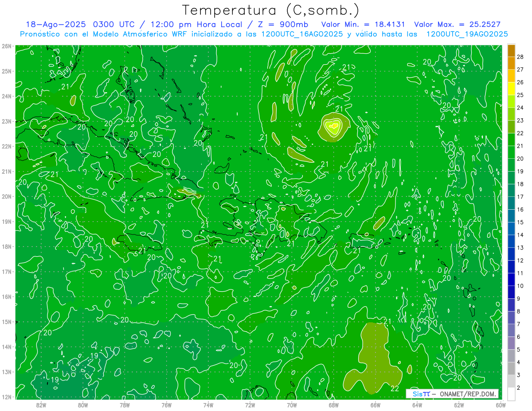Click the "64W" longitude axis label
Screen dimensions: 532x411
[417, 405]
